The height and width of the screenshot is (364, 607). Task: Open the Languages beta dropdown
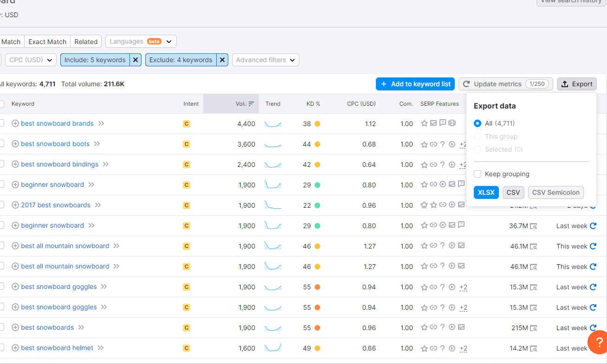(141, 41)
